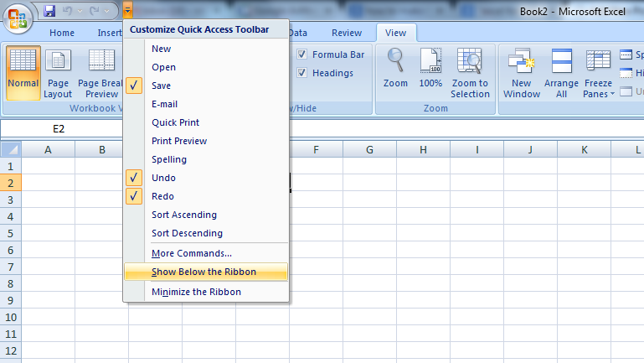Add Quick Print to Quick Access Toolbar
The width and height of the screenshot is (644, 363).
point(206,122)
